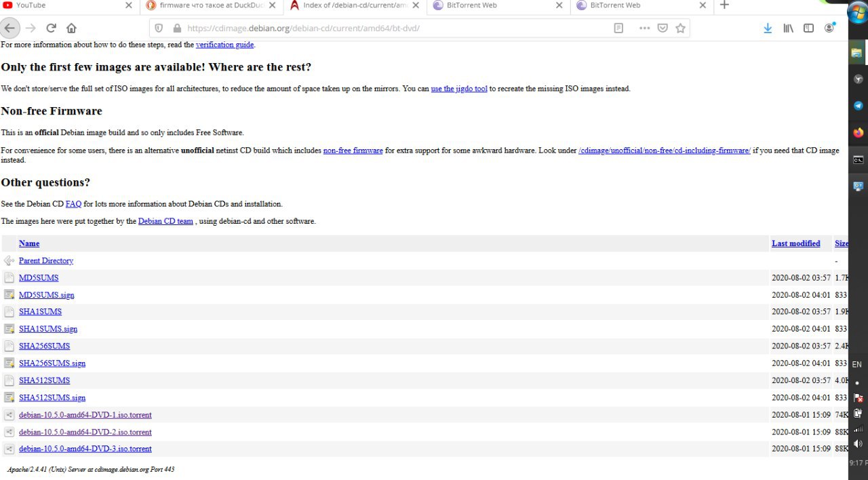
Task: Open SHA512SUMS.sign file
Action: [52, 398]
